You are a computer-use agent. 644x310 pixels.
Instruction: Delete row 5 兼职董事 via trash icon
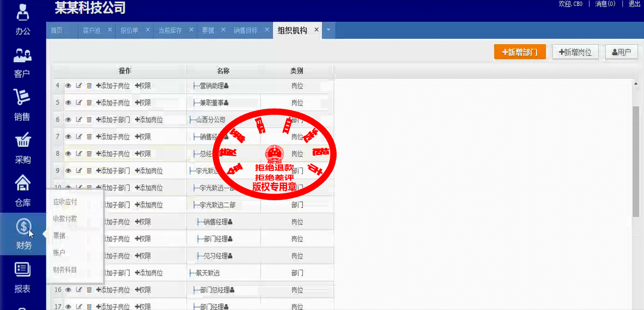tap(89, 103)
